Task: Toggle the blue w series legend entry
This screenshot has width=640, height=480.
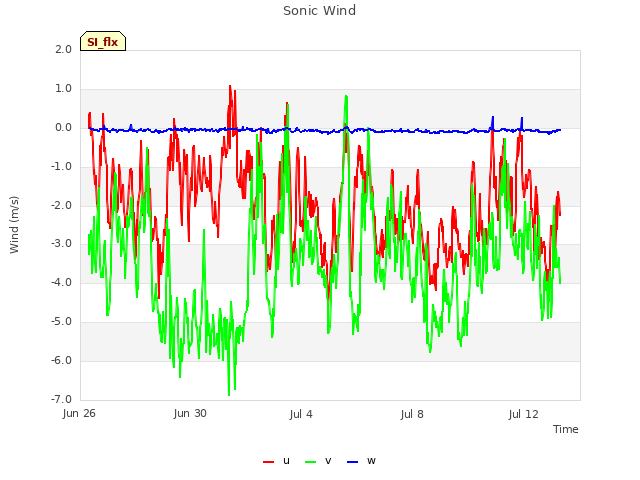Action: click(361, 461)
